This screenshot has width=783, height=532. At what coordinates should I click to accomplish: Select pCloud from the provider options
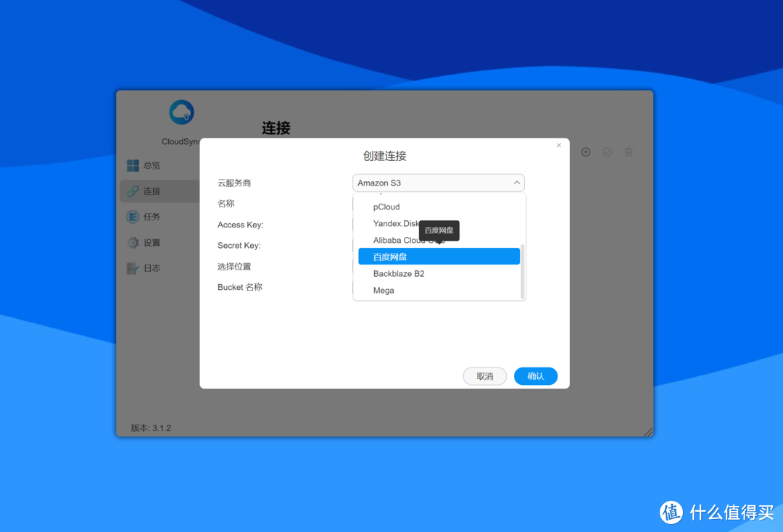pos(386,207)
